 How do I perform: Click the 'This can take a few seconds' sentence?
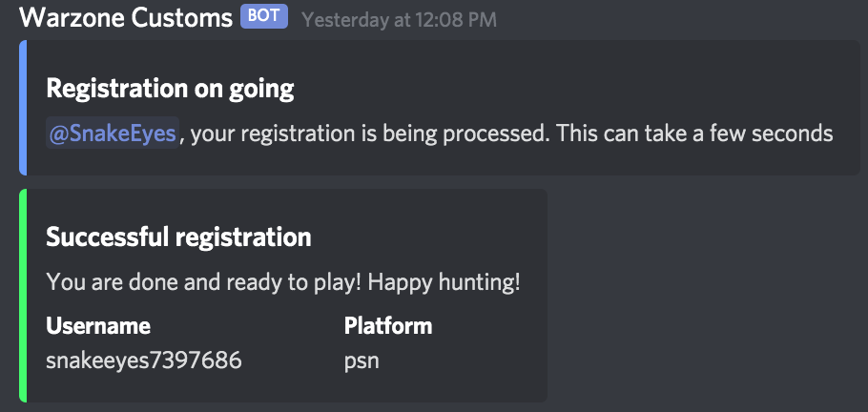(x=694, y=134)
